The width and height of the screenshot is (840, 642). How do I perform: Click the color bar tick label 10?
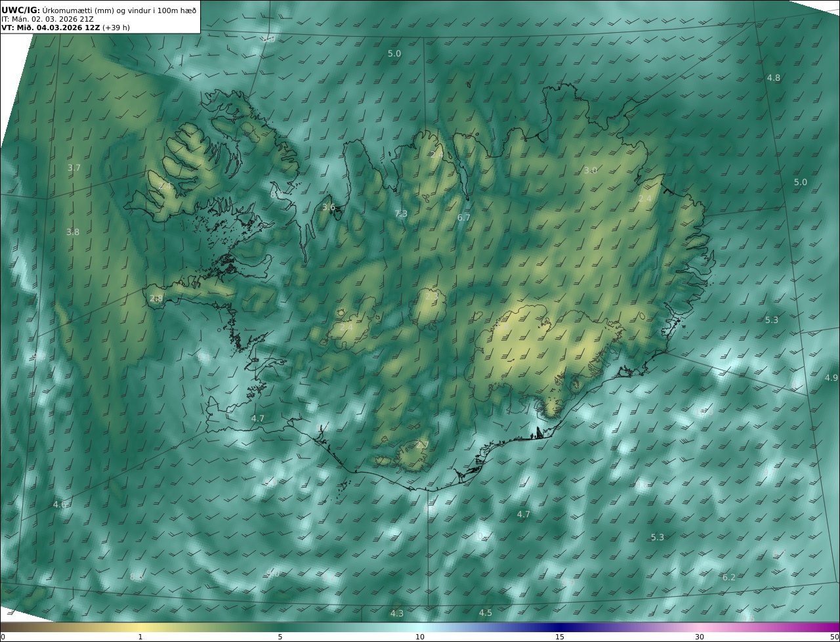(420, 637)
